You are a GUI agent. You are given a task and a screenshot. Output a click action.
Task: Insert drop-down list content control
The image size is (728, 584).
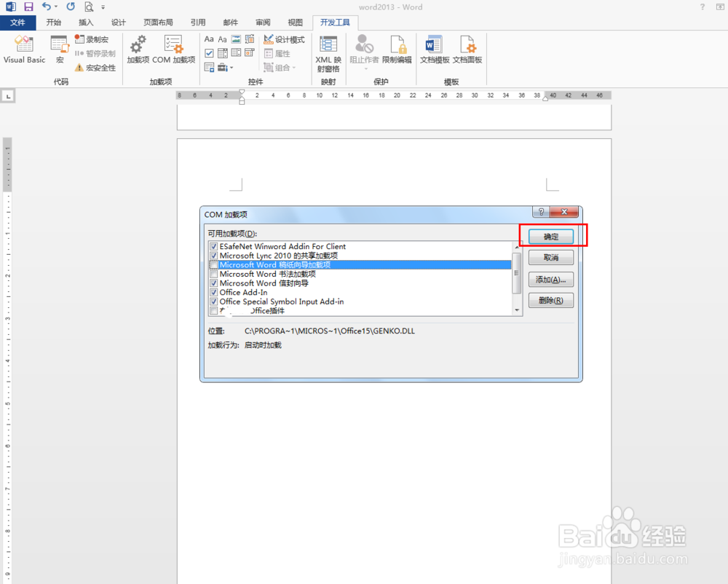[237, 53]
